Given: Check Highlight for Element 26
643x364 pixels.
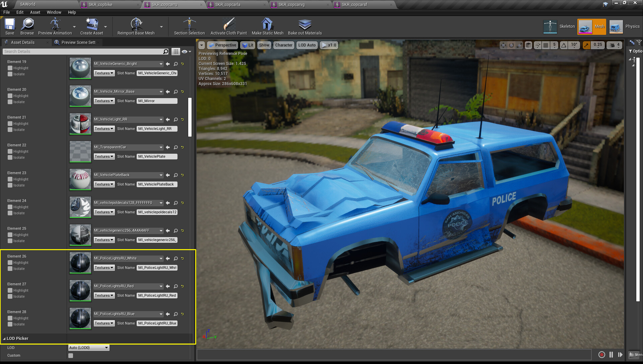Looking at the screenshot, I should coord(10,263).
